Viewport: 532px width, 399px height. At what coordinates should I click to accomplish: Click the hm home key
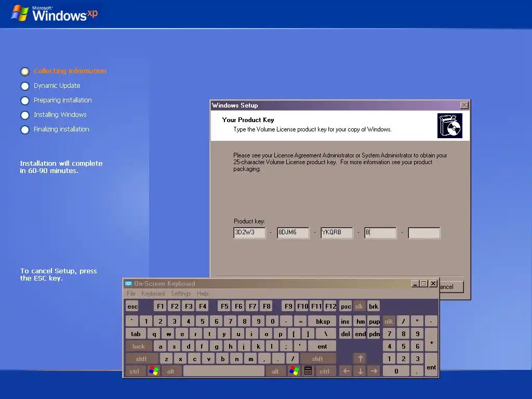[x=361, y=321]
